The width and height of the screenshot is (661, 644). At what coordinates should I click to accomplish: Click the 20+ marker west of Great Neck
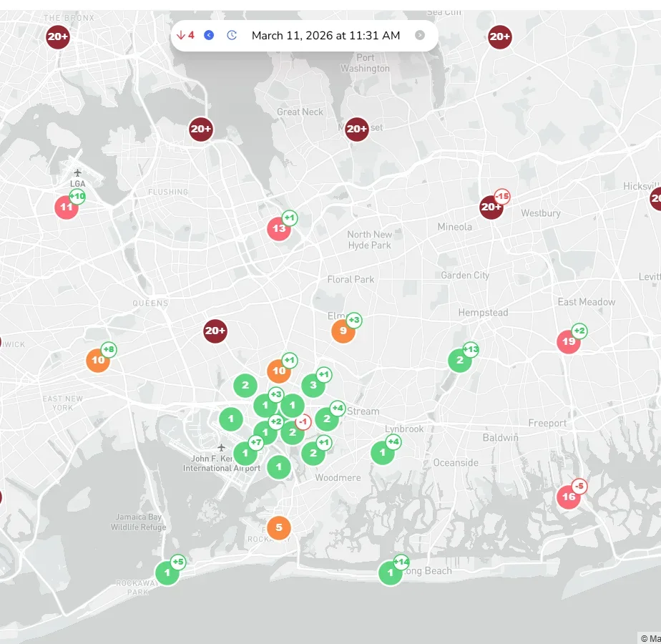click(201, 129)
